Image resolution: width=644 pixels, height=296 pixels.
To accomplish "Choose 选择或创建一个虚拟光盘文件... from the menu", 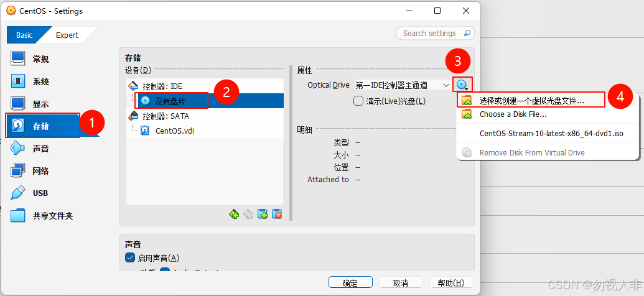I will point(530,100).
